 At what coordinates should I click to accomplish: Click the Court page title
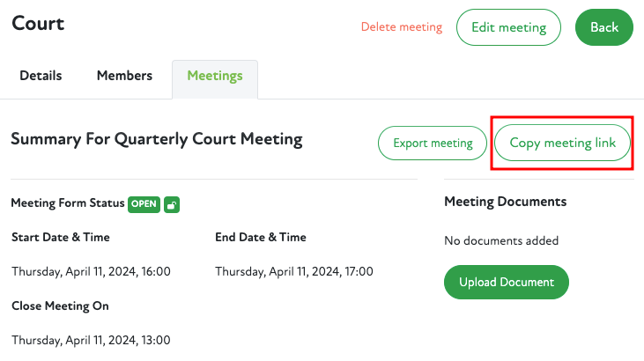click(x=38, y=24)
